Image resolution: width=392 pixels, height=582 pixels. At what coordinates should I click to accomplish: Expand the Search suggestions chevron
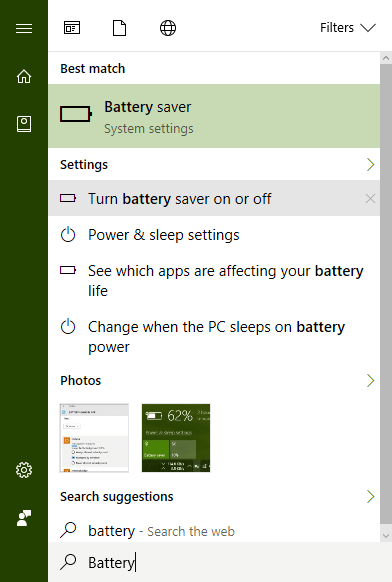pyautogui.click(x=370, y=497)
